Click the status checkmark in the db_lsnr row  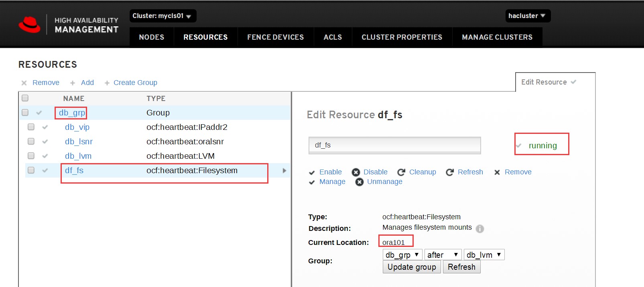(x=45, y=141)
